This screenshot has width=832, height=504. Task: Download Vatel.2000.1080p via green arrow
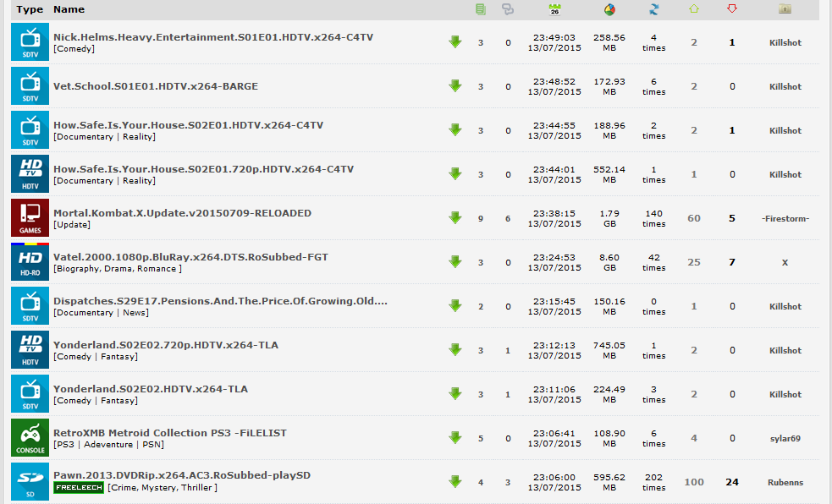[455, 262]
